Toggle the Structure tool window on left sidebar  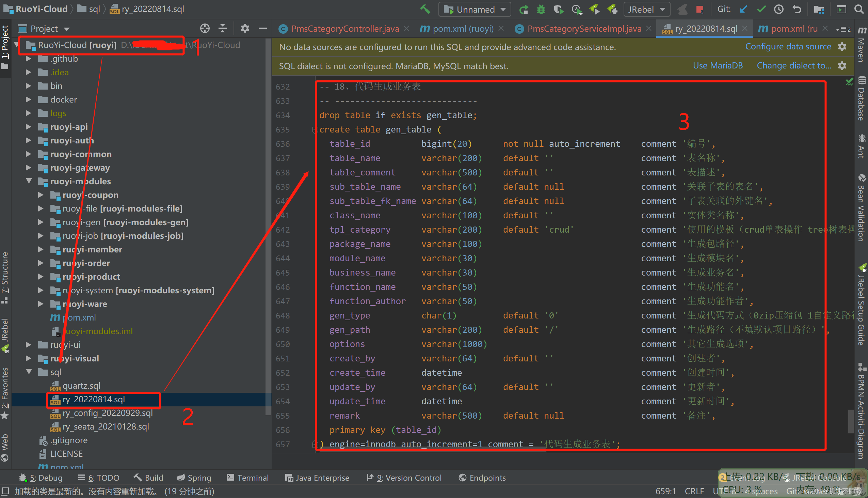(x=5, y=277)
